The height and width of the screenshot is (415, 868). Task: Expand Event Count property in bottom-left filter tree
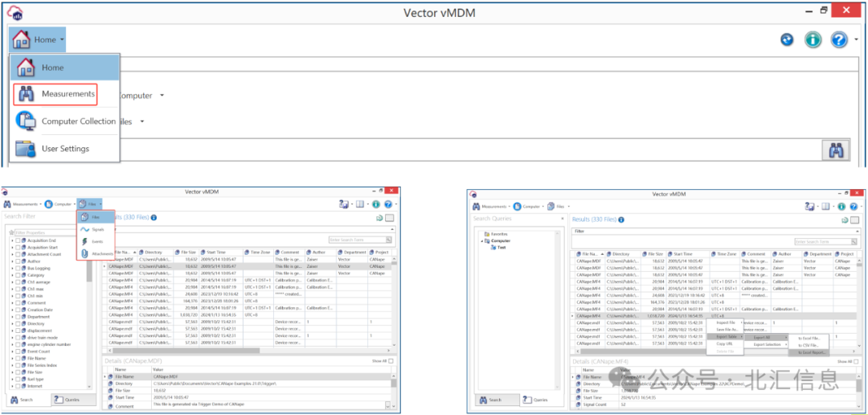click(11, 351)
